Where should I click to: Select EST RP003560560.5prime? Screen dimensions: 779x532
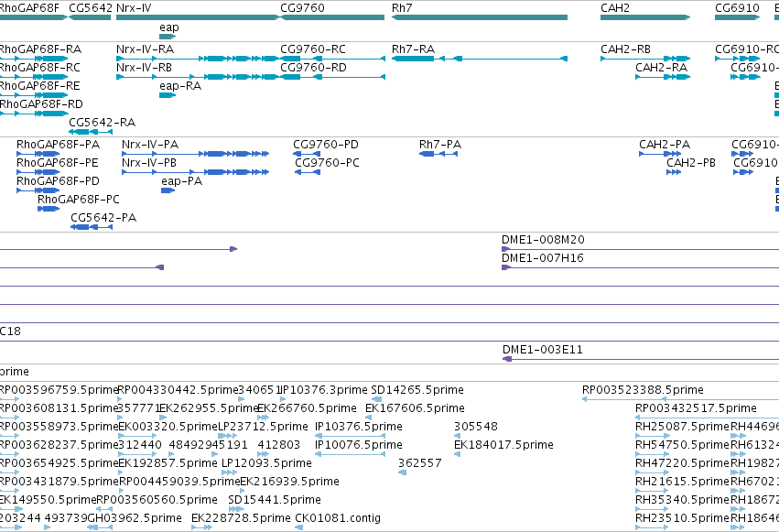pyautogui.click(x=157, y=500)
